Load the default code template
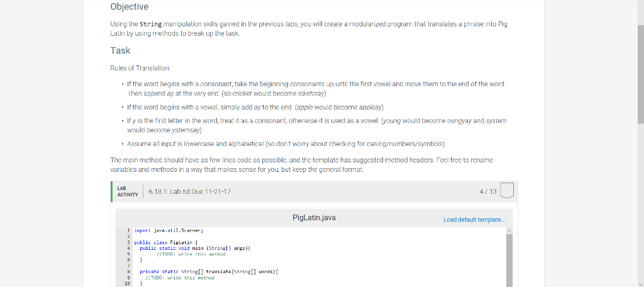644x287 pixels. coord(473,220)
